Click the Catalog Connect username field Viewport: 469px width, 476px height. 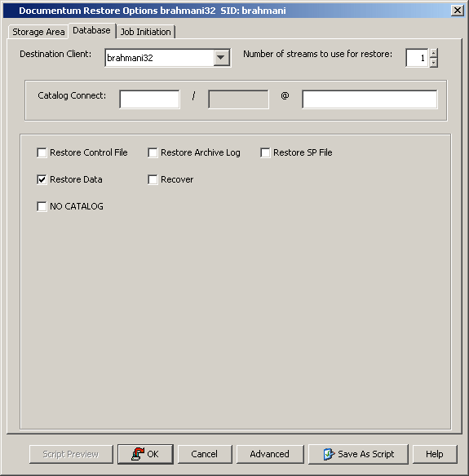(149, 99)
